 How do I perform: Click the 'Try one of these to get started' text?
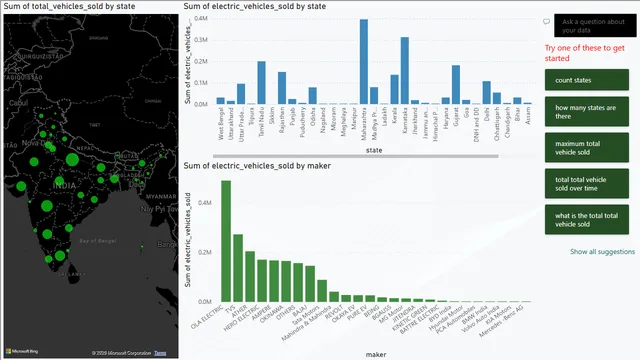point(584,53)
